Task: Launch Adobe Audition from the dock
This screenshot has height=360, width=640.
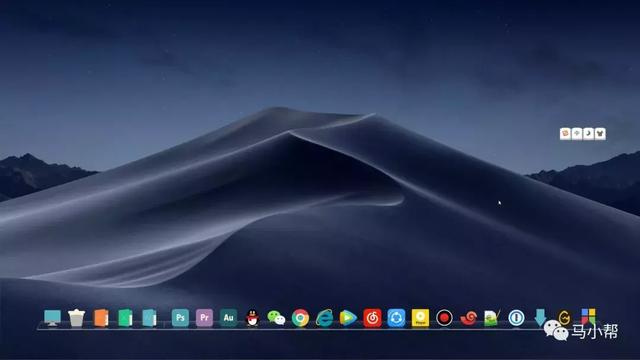Action: click(x=228, y=318)
